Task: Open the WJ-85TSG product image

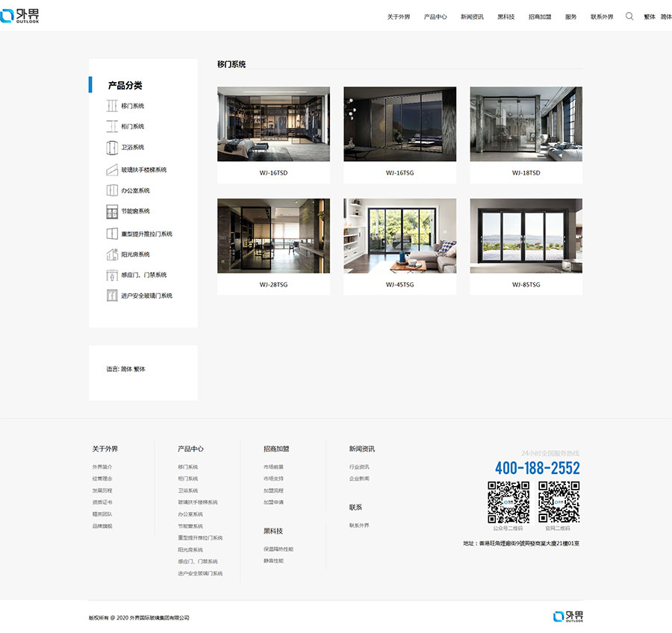Action: (x=526, y=236)
